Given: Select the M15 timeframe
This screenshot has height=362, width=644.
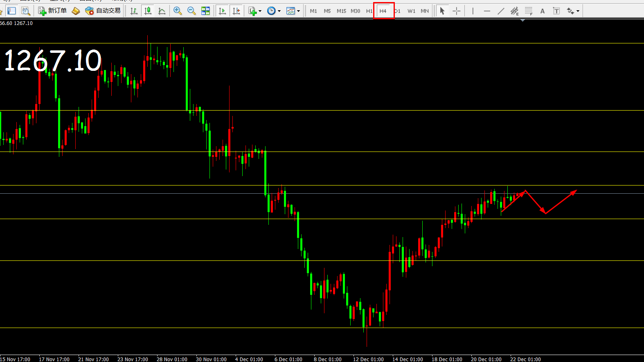Looking at the screenshot, I should pos(341,11).
